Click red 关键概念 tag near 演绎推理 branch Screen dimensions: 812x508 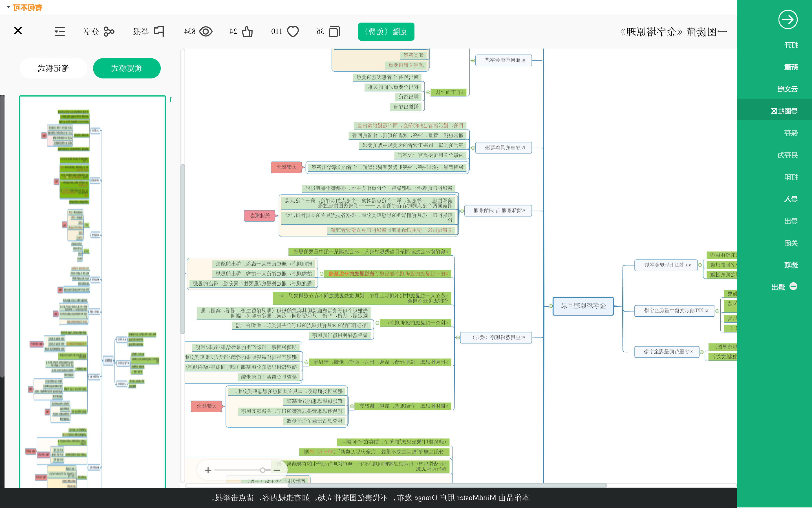point(260,215)
